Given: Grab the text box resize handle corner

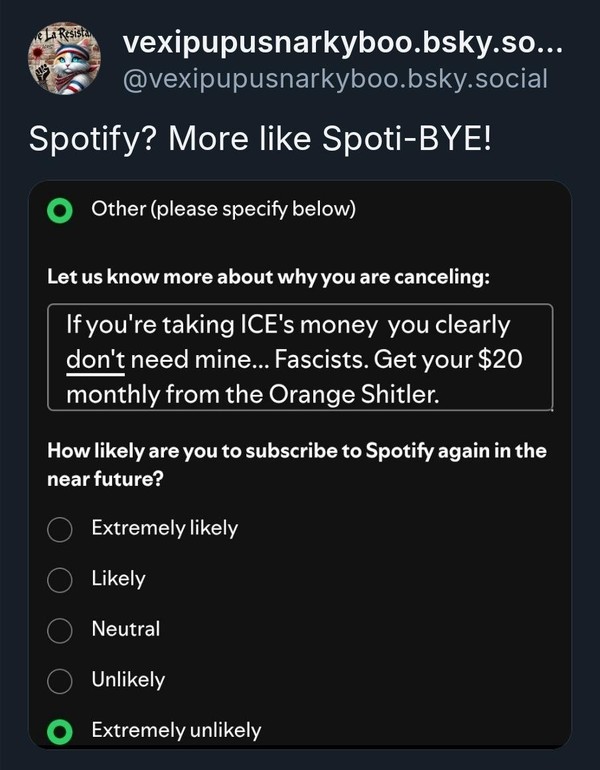Looking at the screenshot, I should (549, 407).
